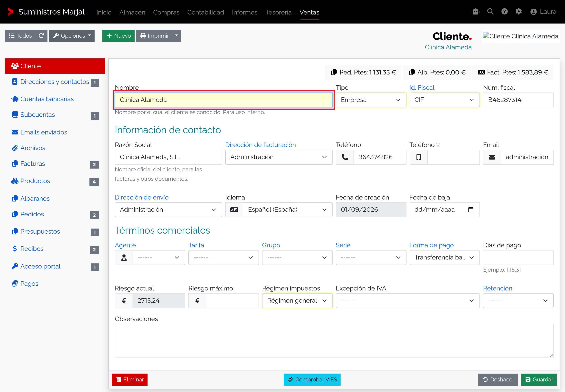Click the search magnifier icon
Image resolution: width=565 pixels, height=392 pixels.
(x=490, y=12)
